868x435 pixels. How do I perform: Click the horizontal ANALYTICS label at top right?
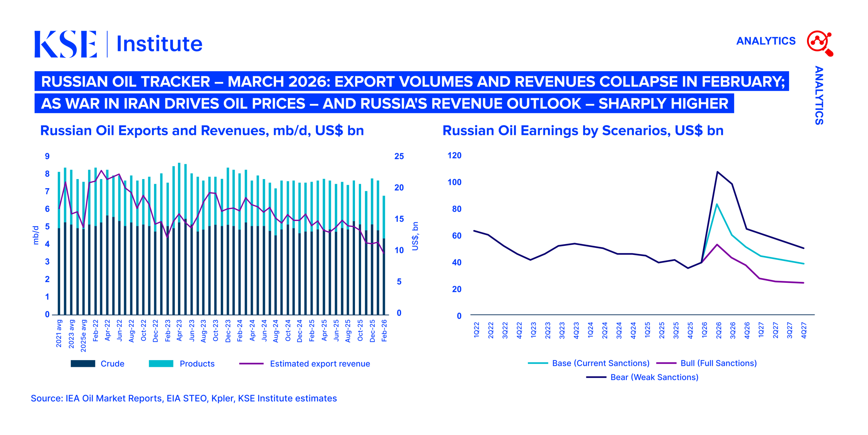click(766, 41)
